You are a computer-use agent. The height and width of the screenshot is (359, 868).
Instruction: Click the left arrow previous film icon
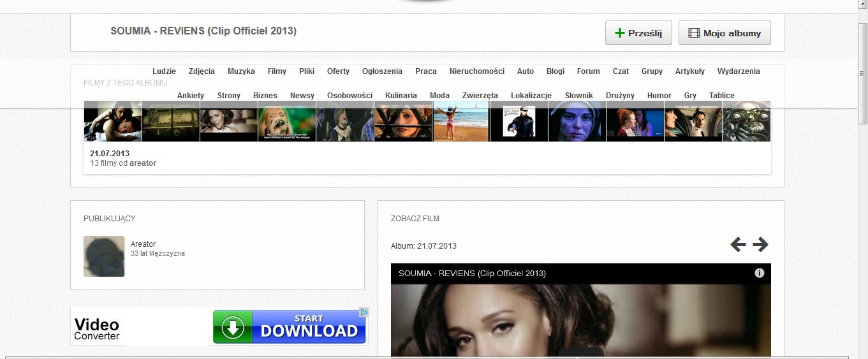738,244
